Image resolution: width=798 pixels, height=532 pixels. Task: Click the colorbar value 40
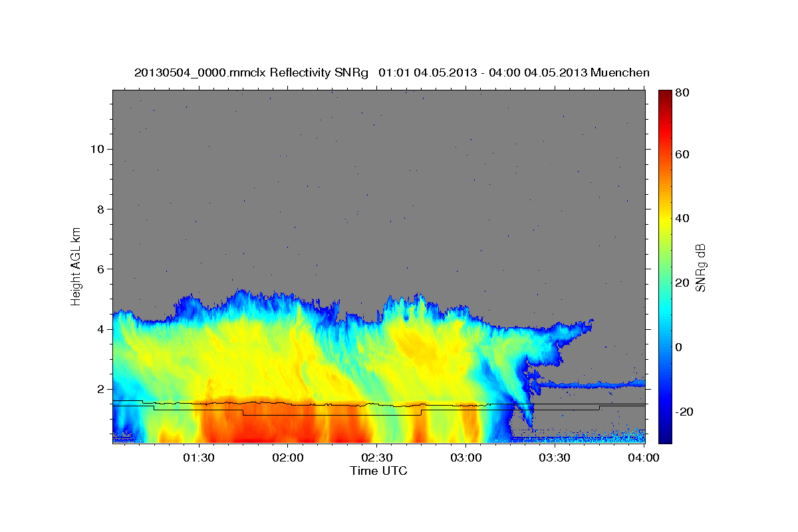click(682, 218)
